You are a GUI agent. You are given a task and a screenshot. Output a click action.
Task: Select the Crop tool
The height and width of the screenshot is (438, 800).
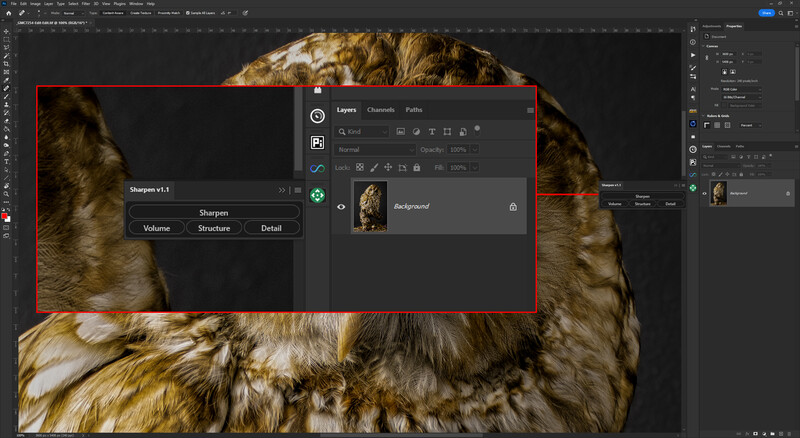pyautogui.click(x=6, y=64)
